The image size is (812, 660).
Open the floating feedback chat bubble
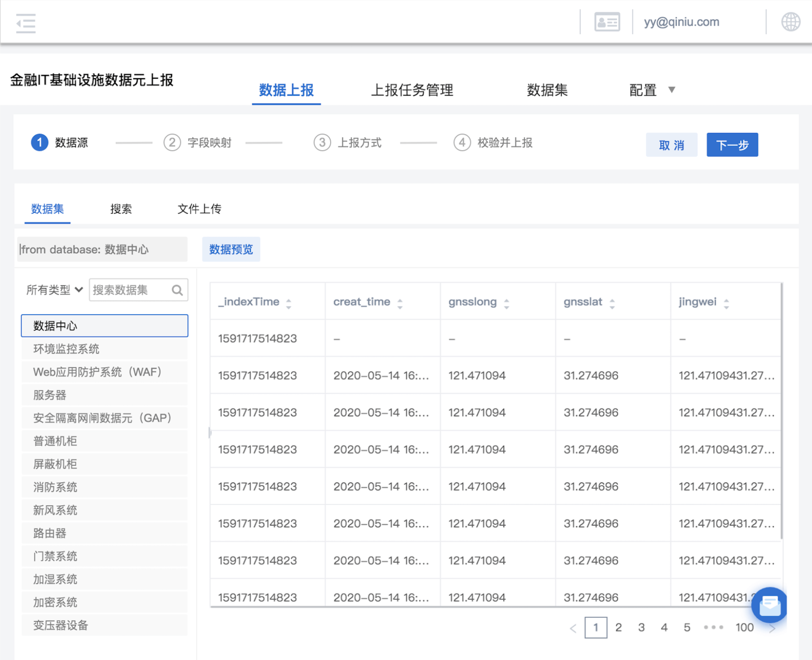tap(769, 605)
